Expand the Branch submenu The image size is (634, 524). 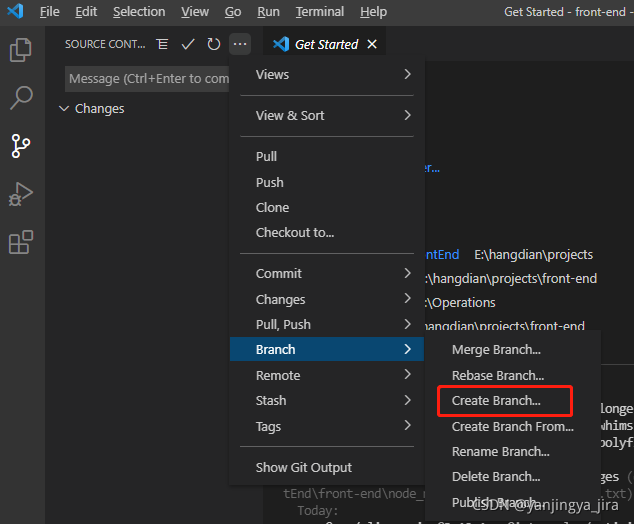pyautogui.click(x=327, y=349)
